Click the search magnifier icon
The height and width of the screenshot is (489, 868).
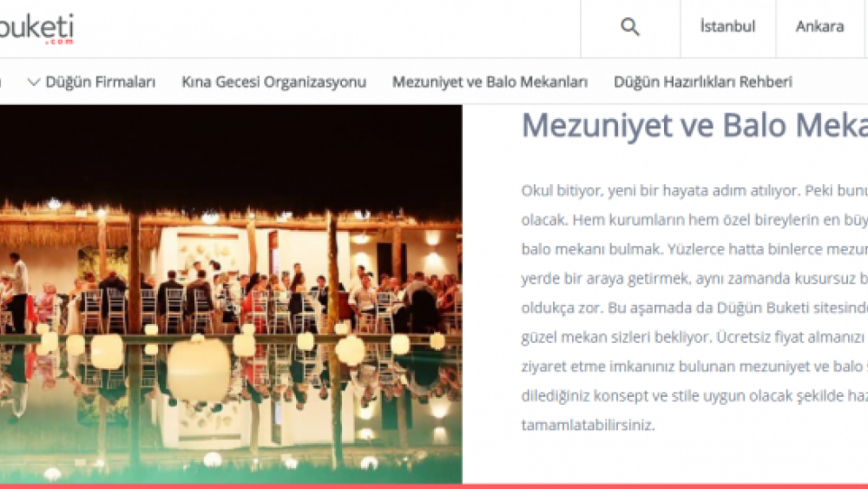630,27
